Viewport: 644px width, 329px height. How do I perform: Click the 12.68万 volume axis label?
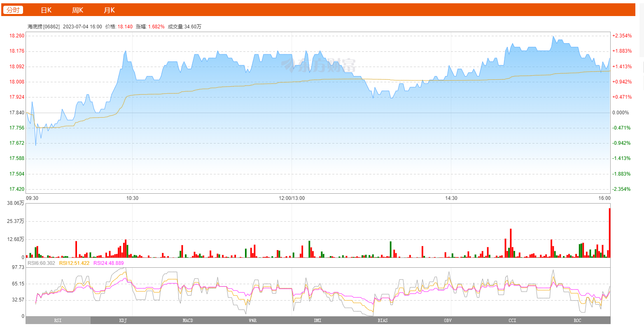[x=16, y=239]
